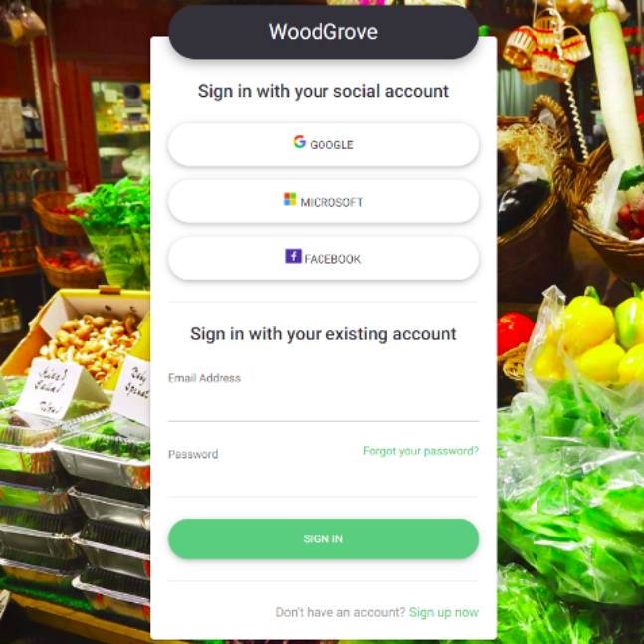Sign in using the Google button

[x=323, y=144]
